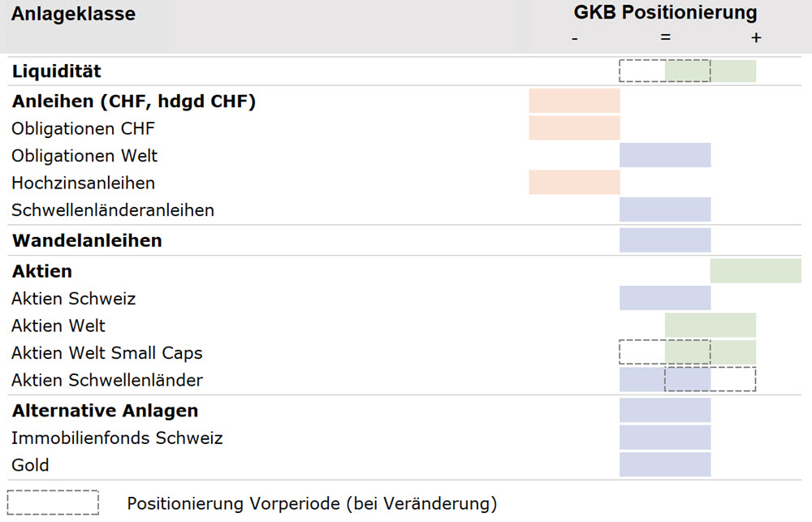Select the Aktien Schweiz label

74,299
